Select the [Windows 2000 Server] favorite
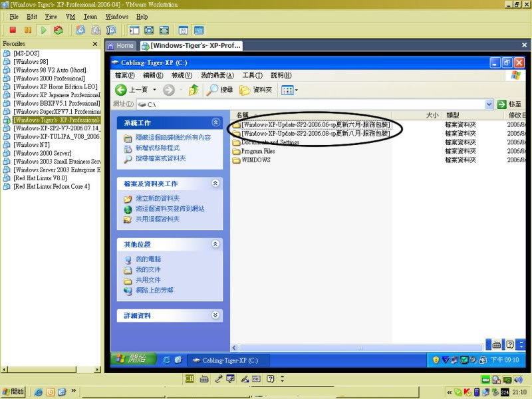This screenshot has height=399, width=532. (43, 153)
